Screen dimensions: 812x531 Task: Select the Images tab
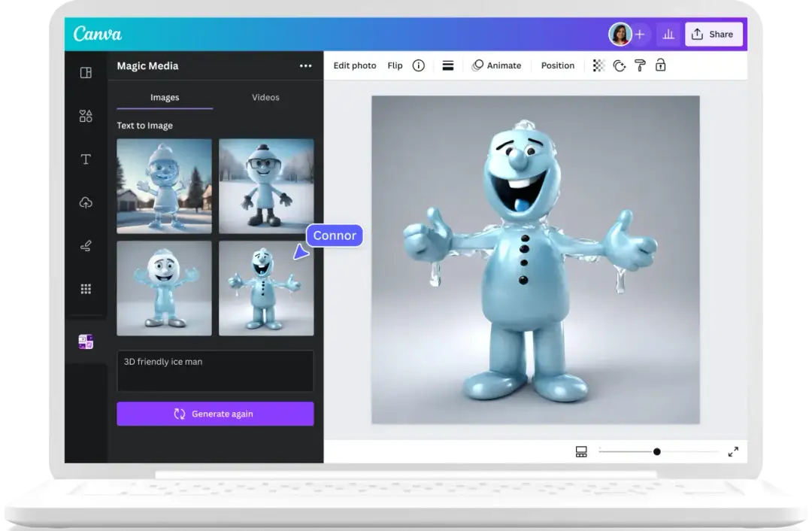[x=165, y=97]
